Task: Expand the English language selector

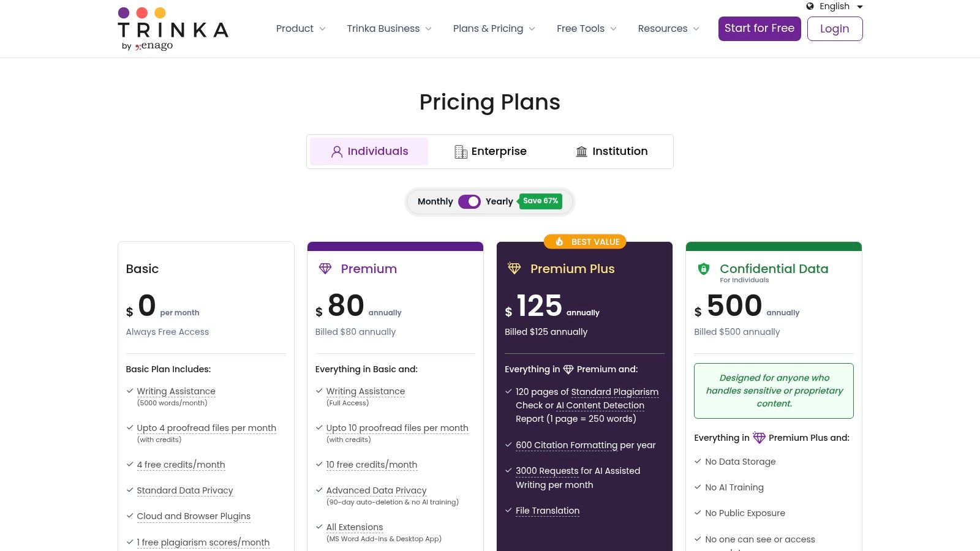Action: tap(835, 6)
